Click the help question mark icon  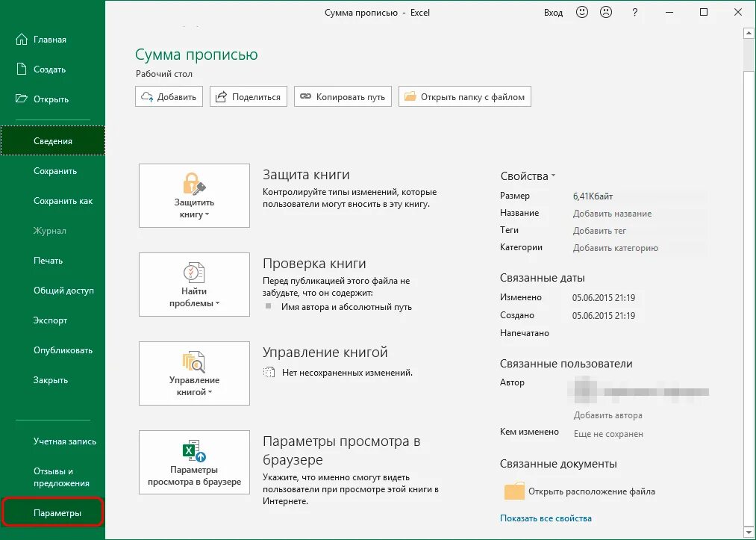(634, 13)
